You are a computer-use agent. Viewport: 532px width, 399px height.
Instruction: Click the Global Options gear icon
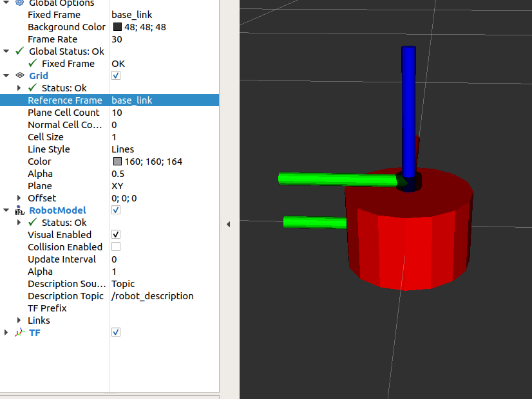20,3
